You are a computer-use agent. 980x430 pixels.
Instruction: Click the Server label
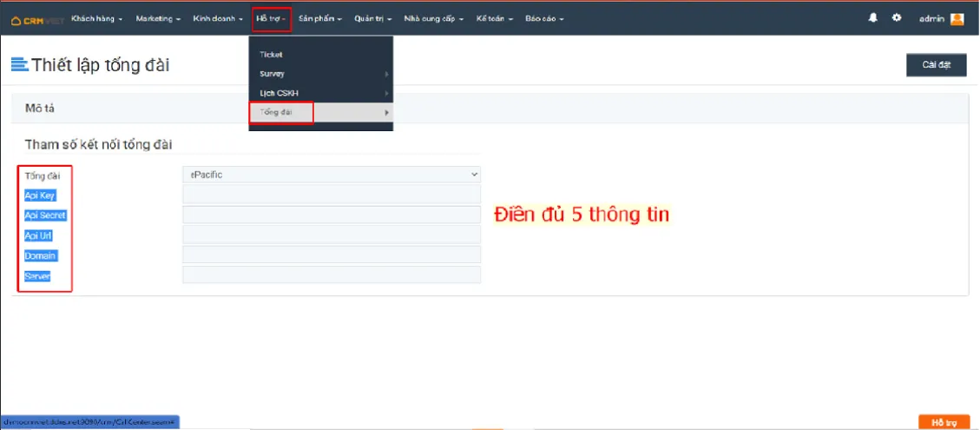pyautogui.click(x=38, y=276)
